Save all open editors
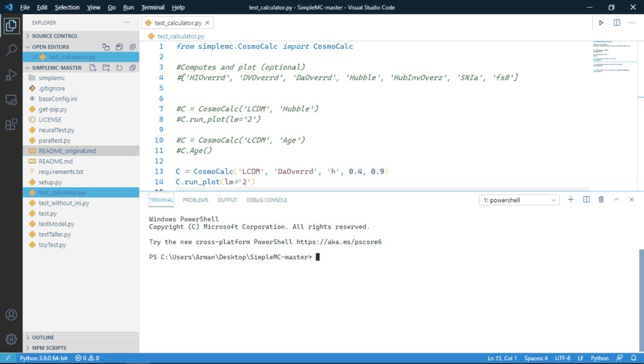The height and width of the screenshot is (364, 644). point(119,47)
